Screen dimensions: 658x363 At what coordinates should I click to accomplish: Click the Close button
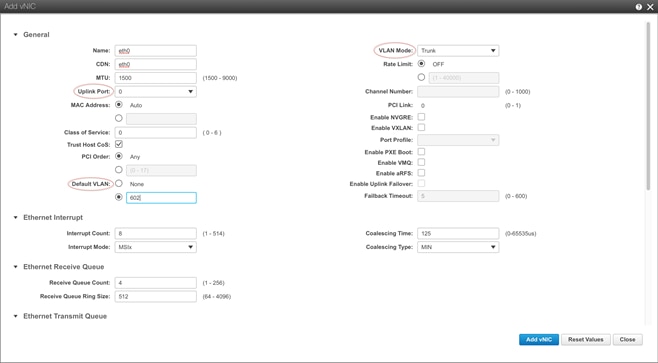tap(627, 339)
